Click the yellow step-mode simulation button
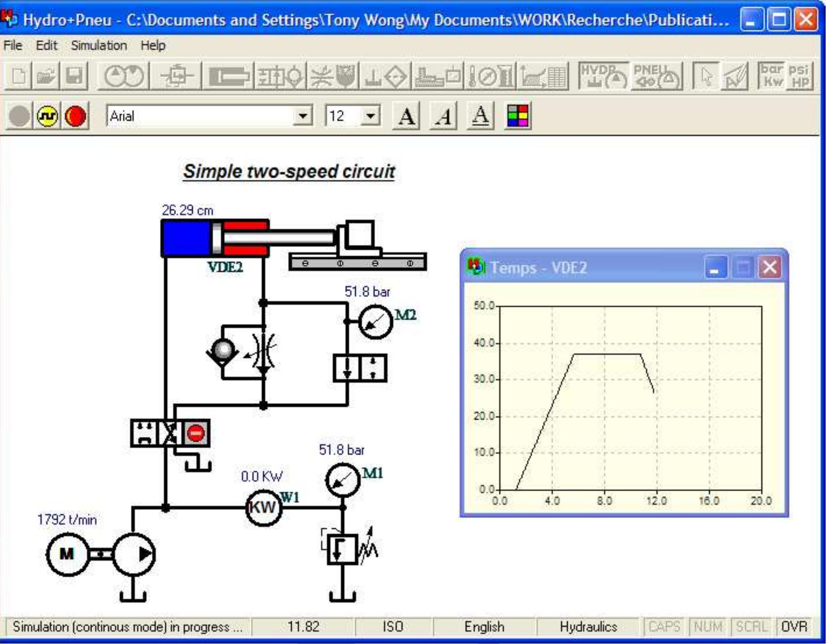 (x=47, y=117)
